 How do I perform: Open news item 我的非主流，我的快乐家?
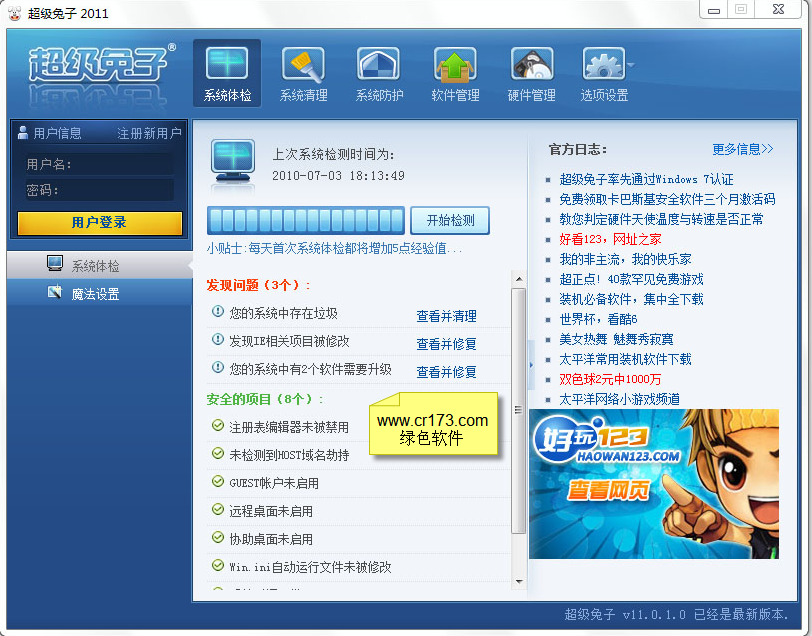coord(625,259)
